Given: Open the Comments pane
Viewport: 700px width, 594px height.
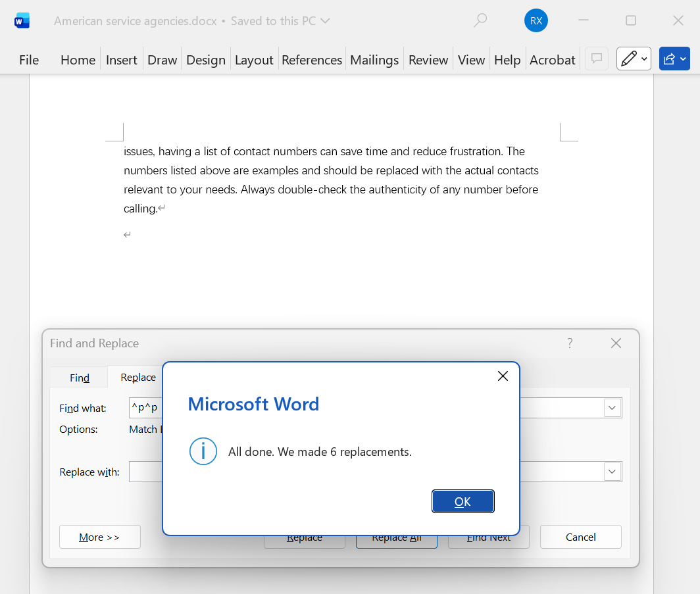Looking at the screenshot, I should click(x=596, y=59).
